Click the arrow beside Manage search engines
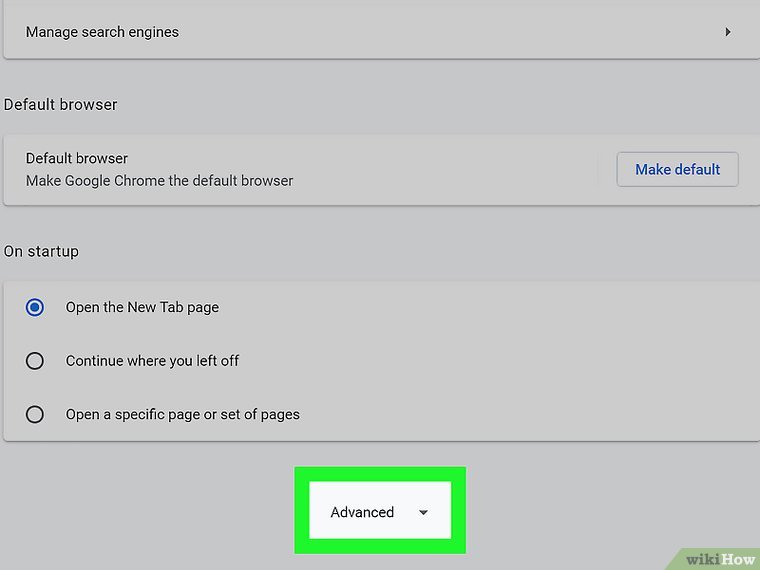The image size is (760, 570). coord(728,32)
